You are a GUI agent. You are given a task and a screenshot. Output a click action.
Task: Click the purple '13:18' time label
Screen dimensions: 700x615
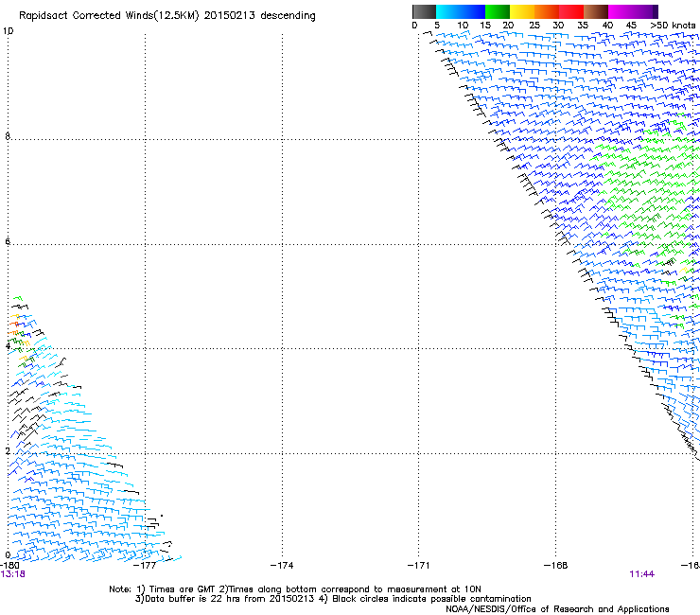click(x=13, y=574)
